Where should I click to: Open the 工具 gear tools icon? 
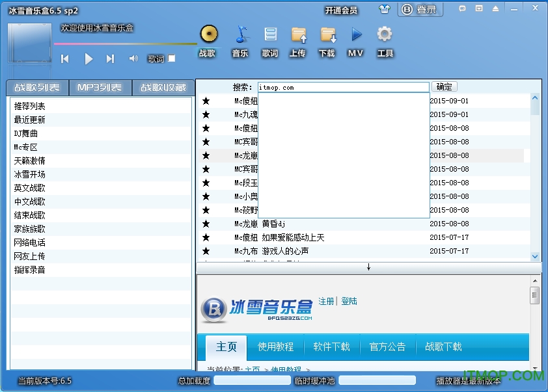click(x=385, y=34)
